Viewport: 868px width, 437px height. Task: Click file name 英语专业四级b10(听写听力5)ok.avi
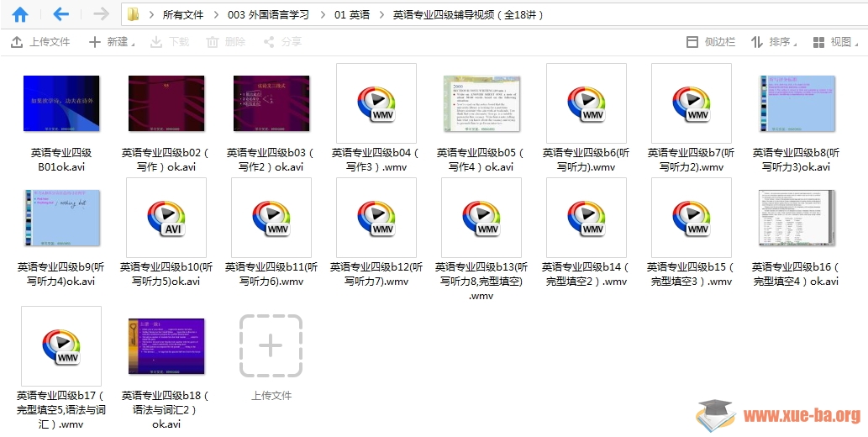coord(166,274)
